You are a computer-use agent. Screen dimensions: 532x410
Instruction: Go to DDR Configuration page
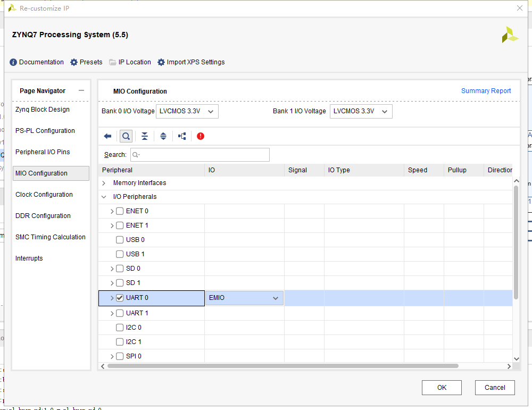(43, 216)
